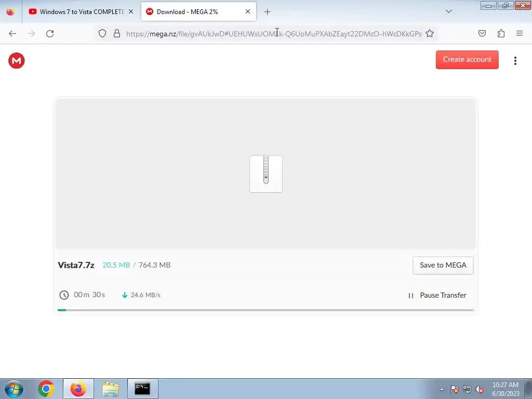Bookmark this page with the star
Viewport: 532px width, 399px height.
(430, 33)
